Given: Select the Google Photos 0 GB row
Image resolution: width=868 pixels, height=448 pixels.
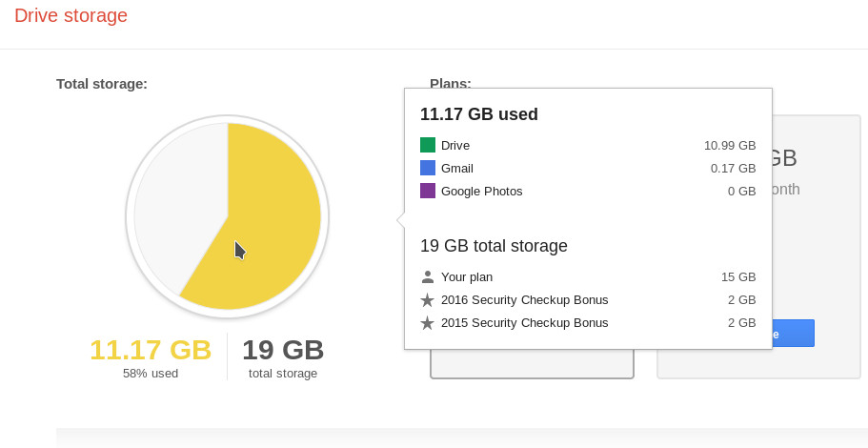Looking at the screenshot, I should [x=588, y=191].
